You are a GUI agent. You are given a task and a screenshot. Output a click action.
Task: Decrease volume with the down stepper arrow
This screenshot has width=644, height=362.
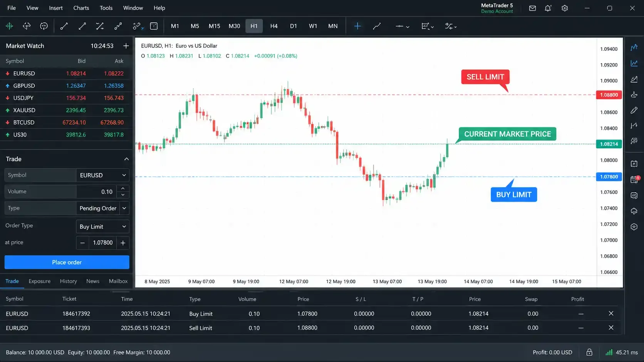tap(123, 195)
